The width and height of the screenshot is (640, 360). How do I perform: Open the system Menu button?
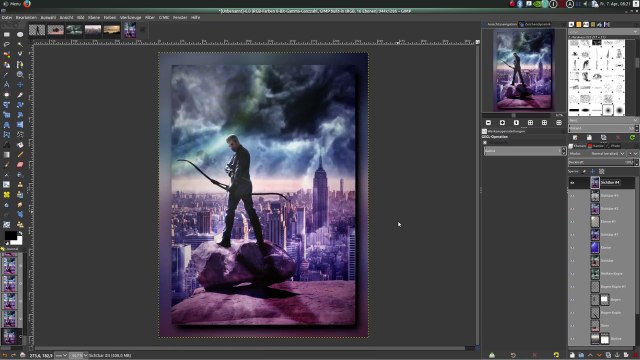click(11, 4)
